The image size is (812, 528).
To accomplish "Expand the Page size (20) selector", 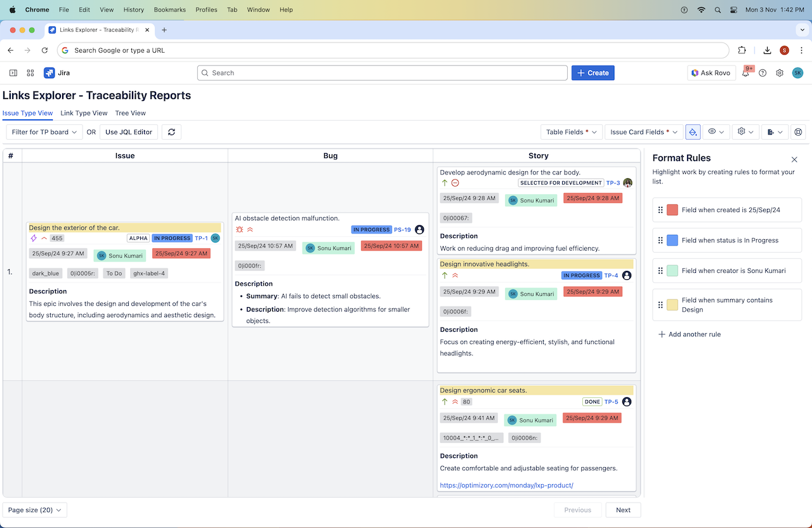I will click(x=35, y=510).
